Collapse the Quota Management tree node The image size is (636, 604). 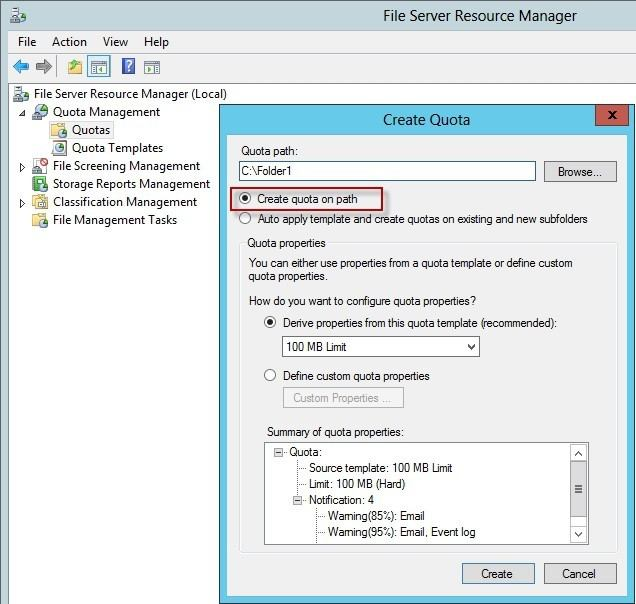point(23,113)
